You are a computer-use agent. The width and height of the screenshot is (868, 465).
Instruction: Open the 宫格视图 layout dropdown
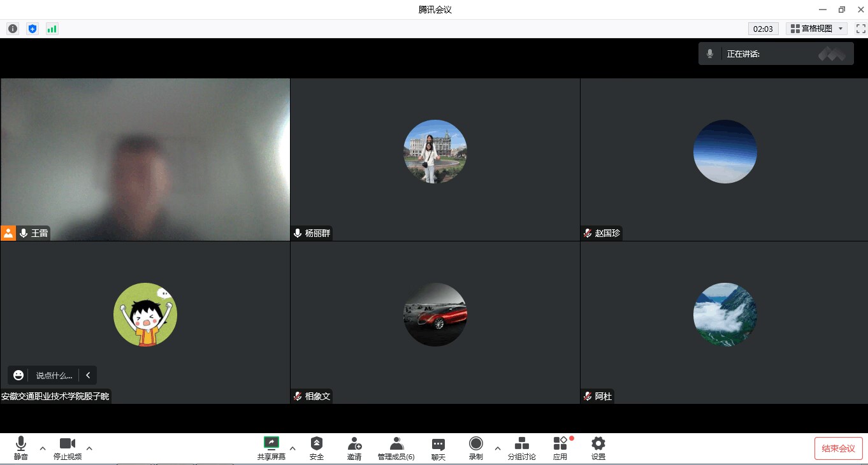tap(816, 29)
